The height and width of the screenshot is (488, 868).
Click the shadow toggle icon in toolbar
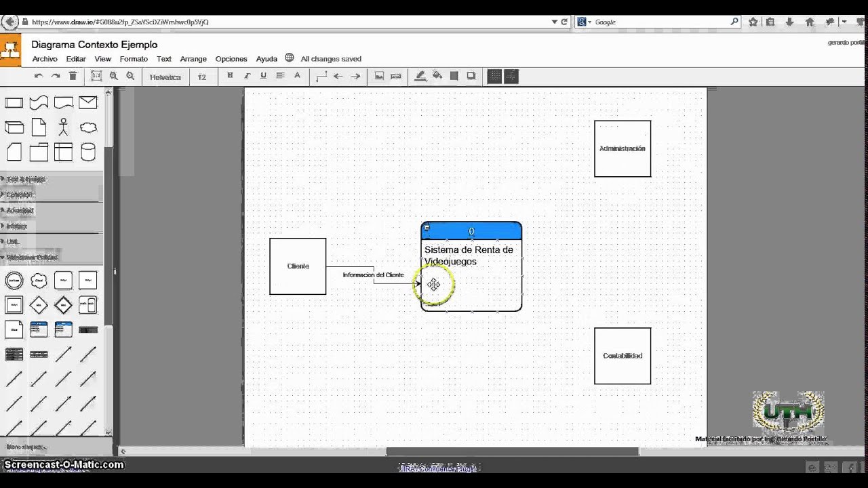pos(471,76)
